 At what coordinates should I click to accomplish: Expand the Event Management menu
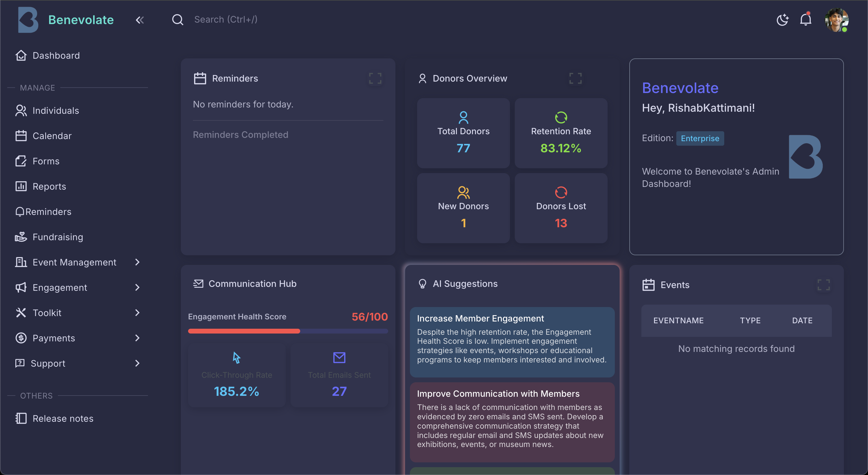click(137, 262)
